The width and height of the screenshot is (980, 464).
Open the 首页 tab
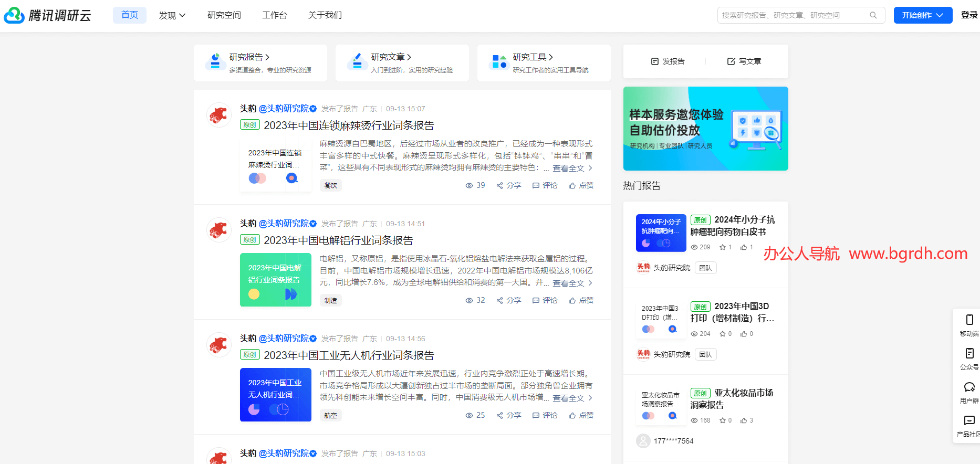(x=130, y=15)
